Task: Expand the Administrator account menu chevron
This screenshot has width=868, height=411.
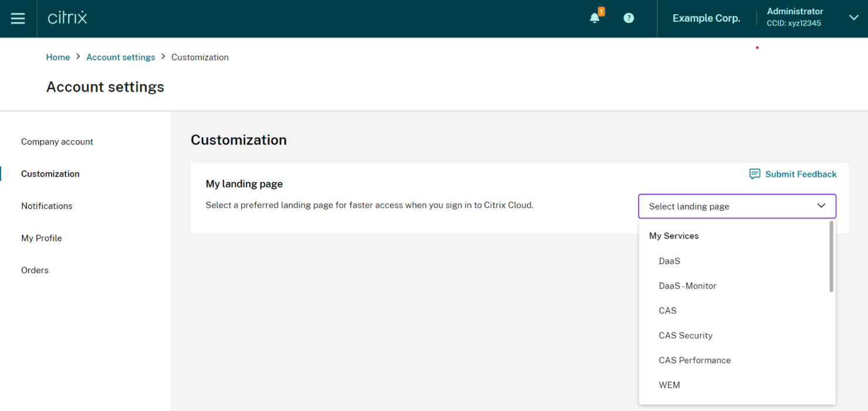Action: coord(853,18)
